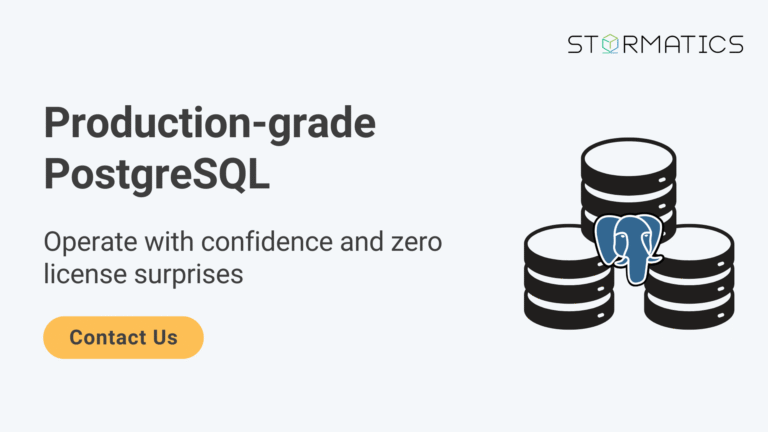Select the "PostgreSQL" heading word

[x=157, y=173]
